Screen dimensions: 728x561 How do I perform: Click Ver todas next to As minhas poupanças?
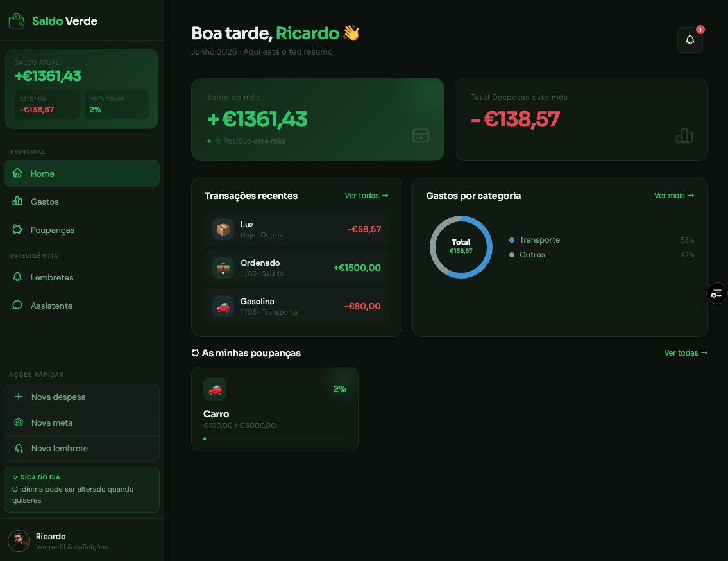point(686,353)
